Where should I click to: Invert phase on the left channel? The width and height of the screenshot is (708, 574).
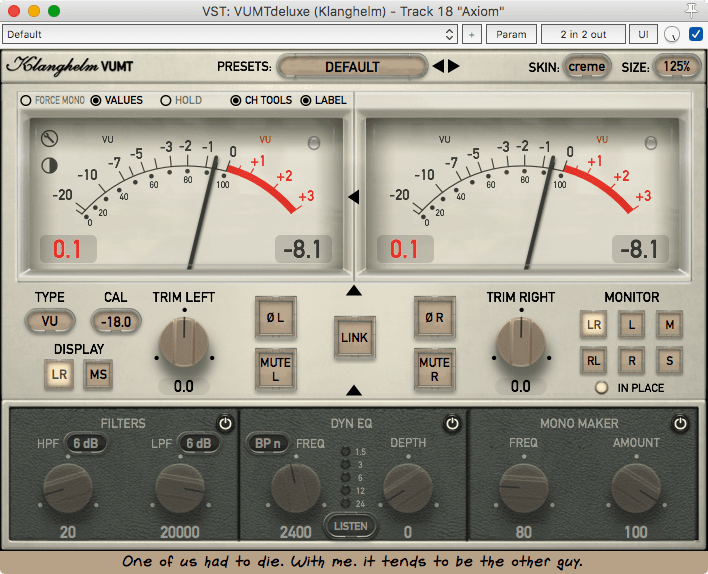click(x=274, y=317)
